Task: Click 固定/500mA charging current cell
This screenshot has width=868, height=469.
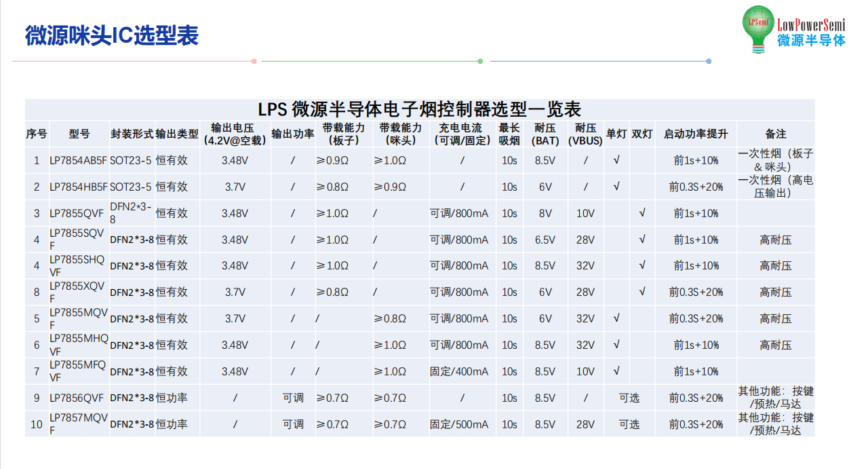Action: pos(459,424)
